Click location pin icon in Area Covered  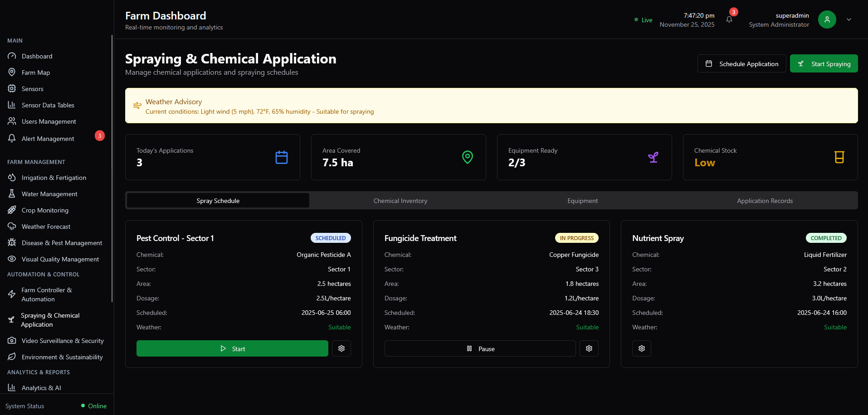[x=468, y=157]
